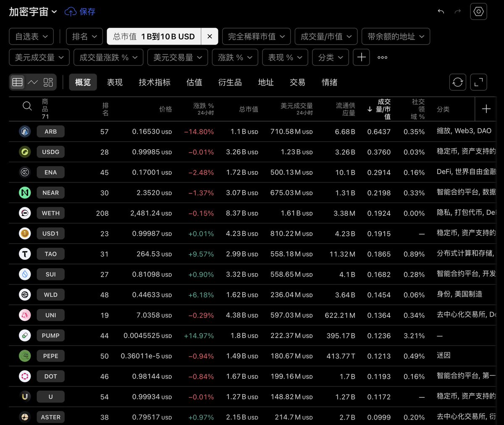504x425 pixels.
Task: Open the three-dots more filters menu
Action: [382, 58]
